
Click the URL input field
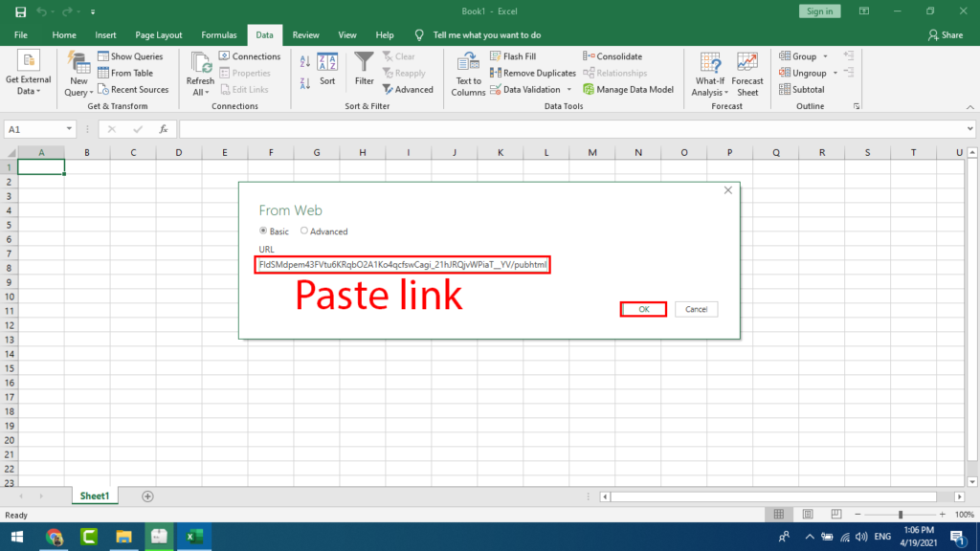point(403,265)
